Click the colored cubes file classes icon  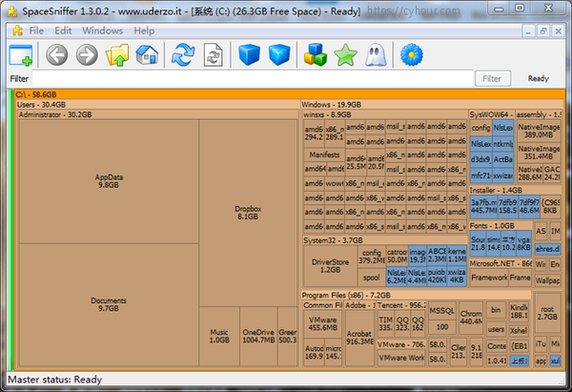pyautogui.click(x=316, y=54)
